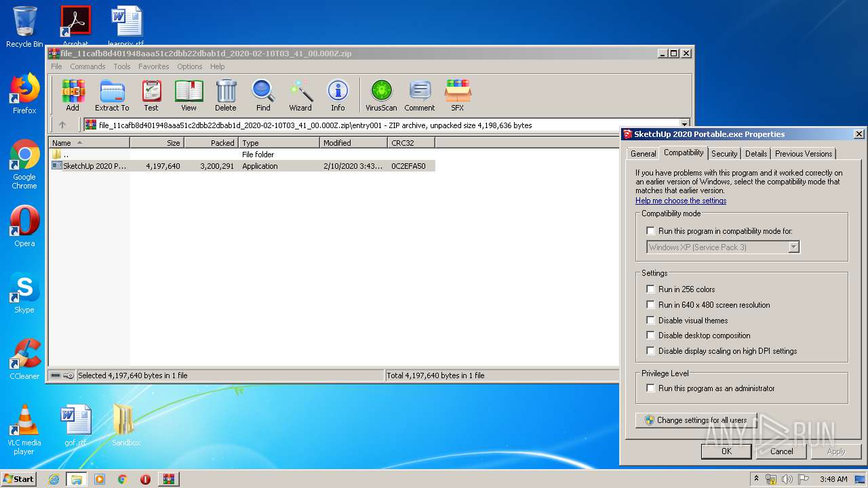The height and width of the screenshot is (488, 868).
Task: Open VLC media player desktop shortcut
Action: click(x=24, y=430)
